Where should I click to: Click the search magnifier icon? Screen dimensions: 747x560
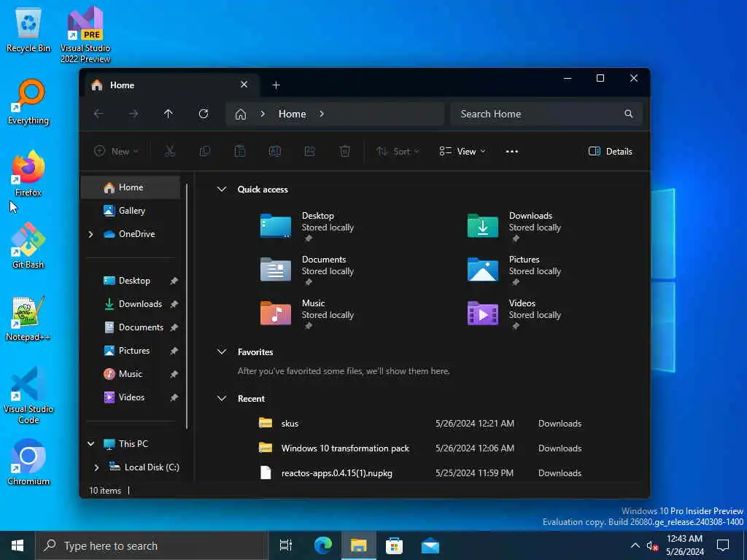point(629,114)
